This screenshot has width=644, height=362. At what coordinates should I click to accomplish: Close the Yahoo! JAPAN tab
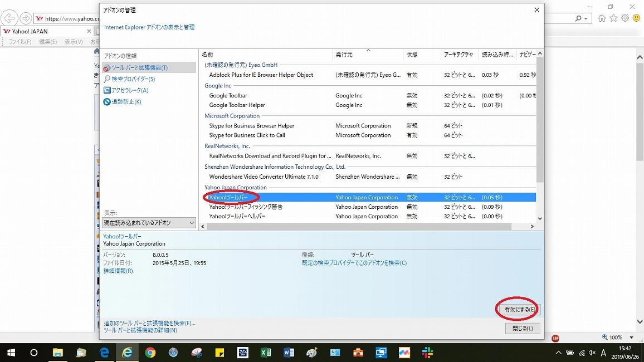[89, 31]
